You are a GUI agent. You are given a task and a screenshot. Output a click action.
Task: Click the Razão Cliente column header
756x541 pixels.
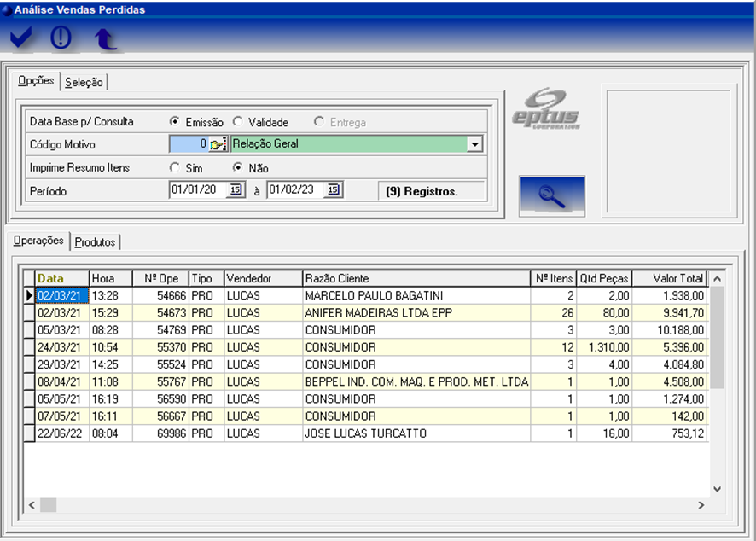[416, 278]
